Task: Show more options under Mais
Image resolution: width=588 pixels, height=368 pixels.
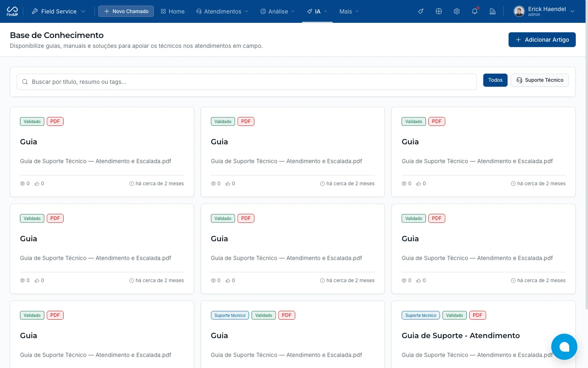Action: 349,11
